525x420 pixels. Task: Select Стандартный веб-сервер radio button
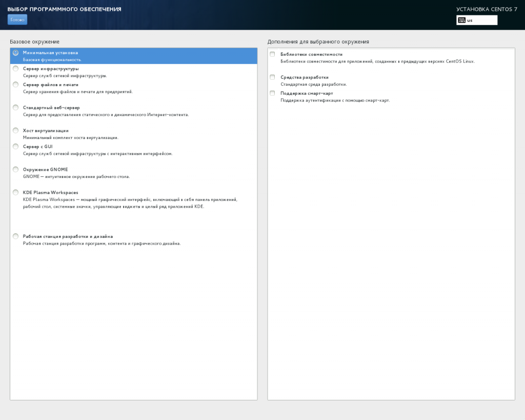pos(16,108)
